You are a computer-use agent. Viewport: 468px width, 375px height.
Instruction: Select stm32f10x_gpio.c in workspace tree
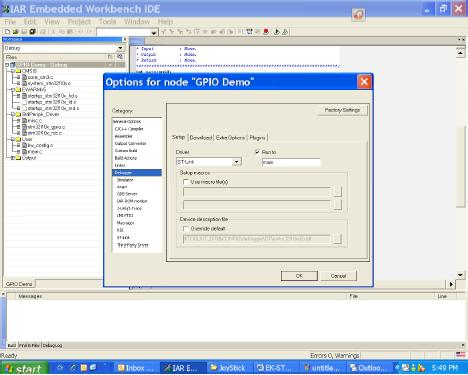46,127
